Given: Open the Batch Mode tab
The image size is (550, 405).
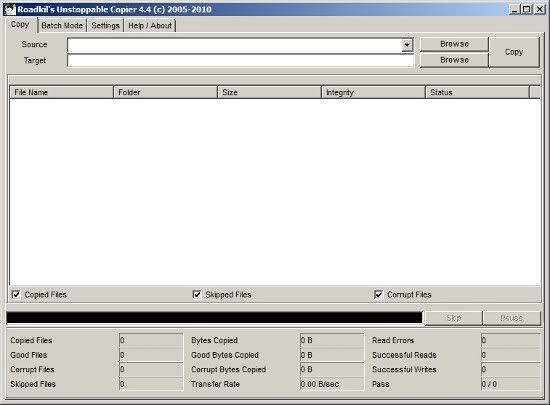Looking at the screenshot, I should tap(62, 26).
